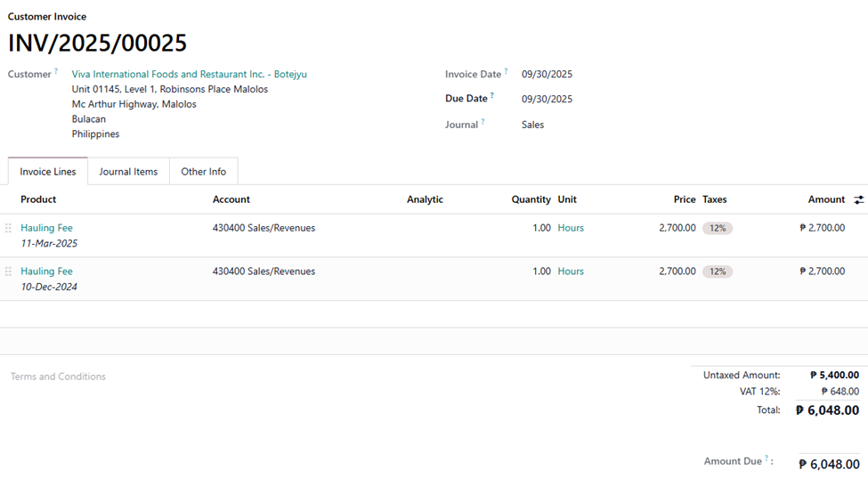
Task: Click drag handle of first Hauling Fee line
Action: point(8,228)
